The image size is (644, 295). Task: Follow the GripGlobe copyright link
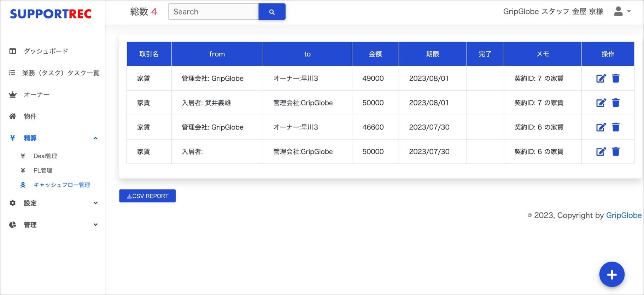pyautogui.click(x=623, y=215)
